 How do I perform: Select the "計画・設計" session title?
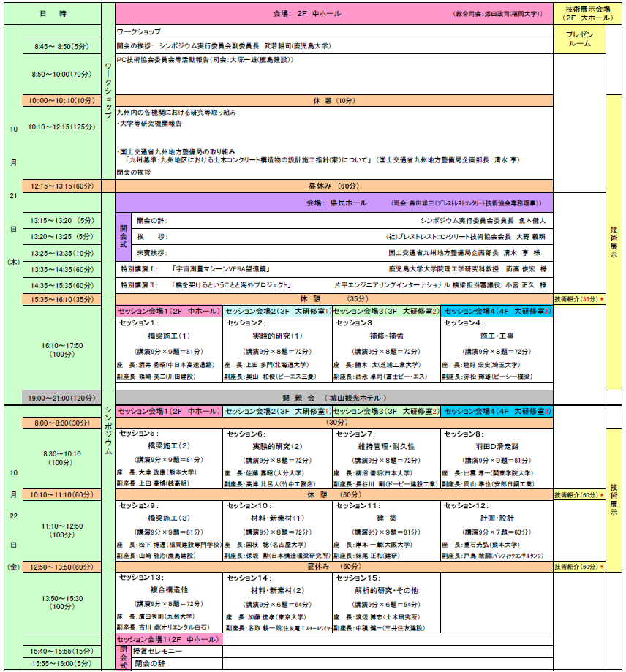pyautogui.click(x=497, y=518)
